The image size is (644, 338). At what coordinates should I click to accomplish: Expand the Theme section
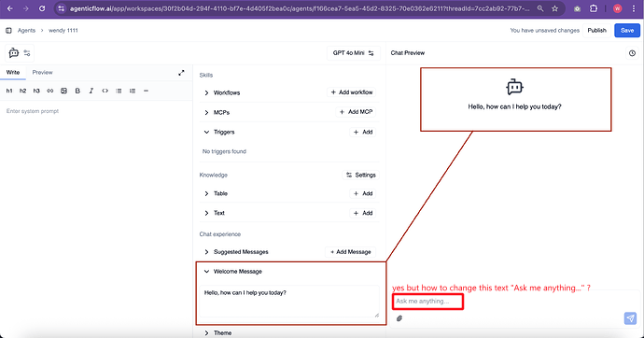tap(206, 333)
